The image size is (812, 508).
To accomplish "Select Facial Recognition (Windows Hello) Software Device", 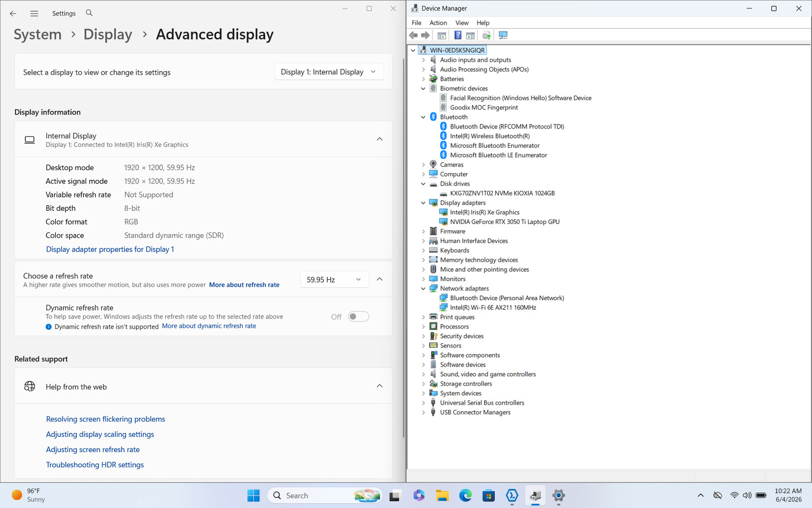I will [x=521, y=98].
